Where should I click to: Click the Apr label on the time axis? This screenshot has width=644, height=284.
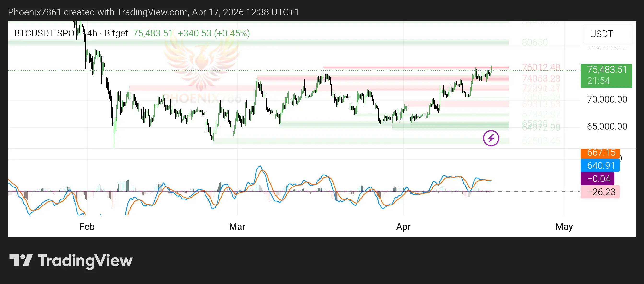(x=403, y=226)
